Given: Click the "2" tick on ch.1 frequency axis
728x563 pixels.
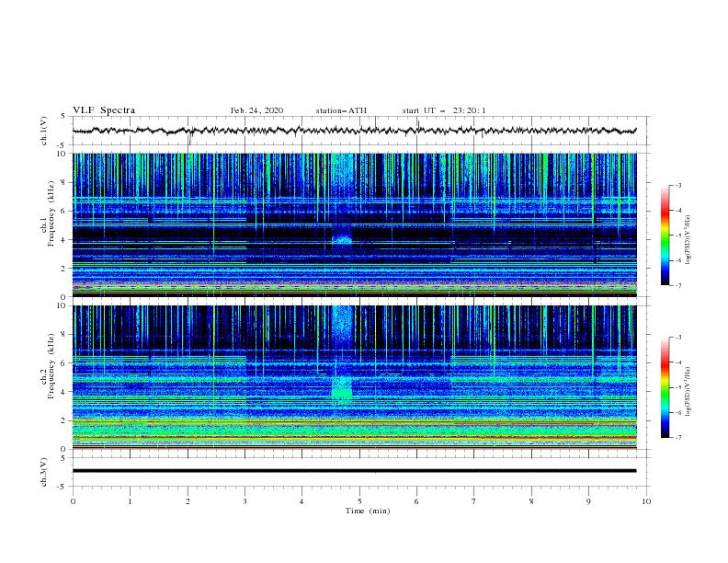Looking at the screenshot, I should click(x=63, y=268).
